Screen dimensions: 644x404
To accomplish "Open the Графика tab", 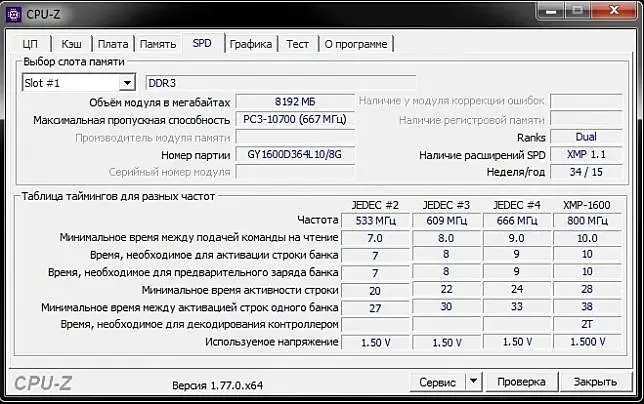I will pyautogui.click(x=251, y=44).
